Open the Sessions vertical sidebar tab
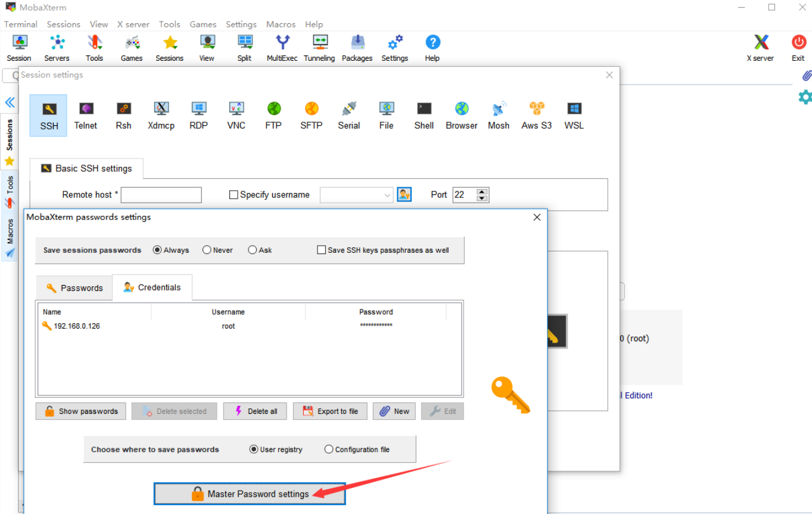The image size is (812, 514). pos(10,142)
